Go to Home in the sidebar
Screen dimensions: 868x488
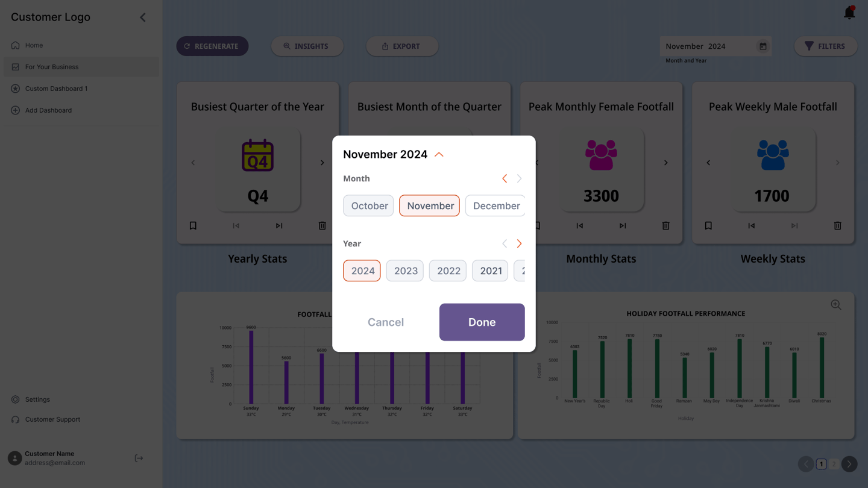tap(34, 45)
